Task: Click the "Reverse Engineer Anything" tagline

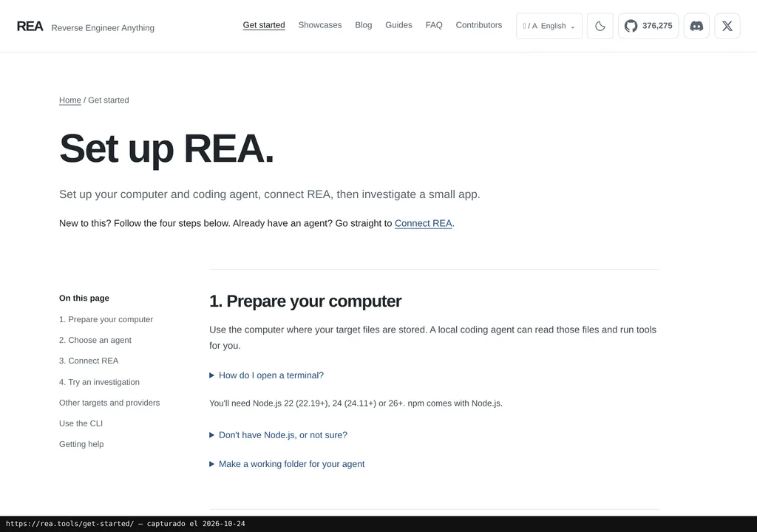Action: tap(103, 27)
